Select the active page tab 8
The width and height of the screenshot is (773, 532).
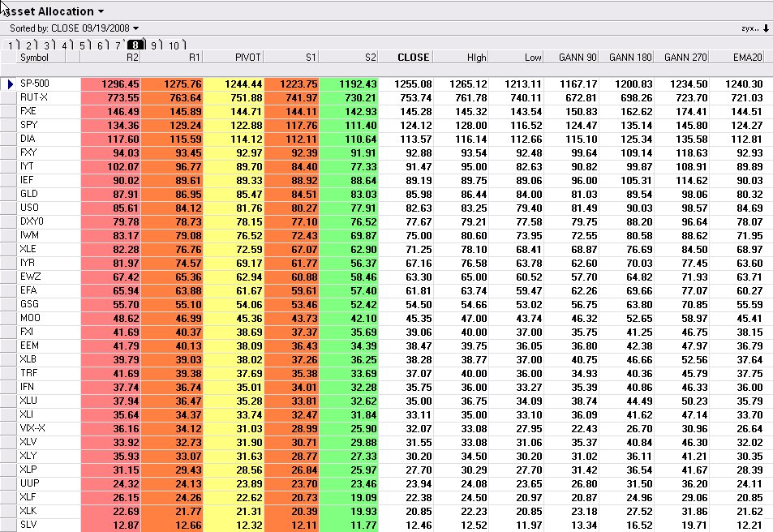(135, 45)
